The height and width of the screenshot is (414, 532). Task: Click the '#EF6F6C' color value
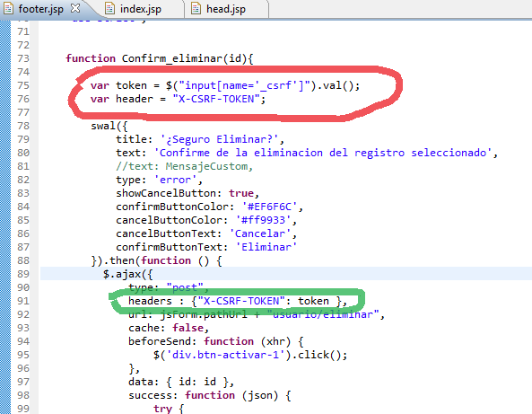(x=269, y=207)
